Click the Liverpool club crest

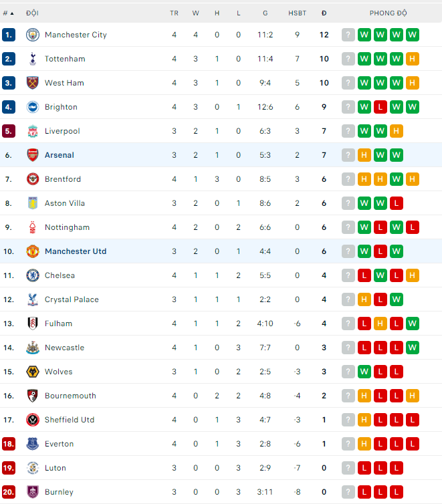(x=33, y=131)
